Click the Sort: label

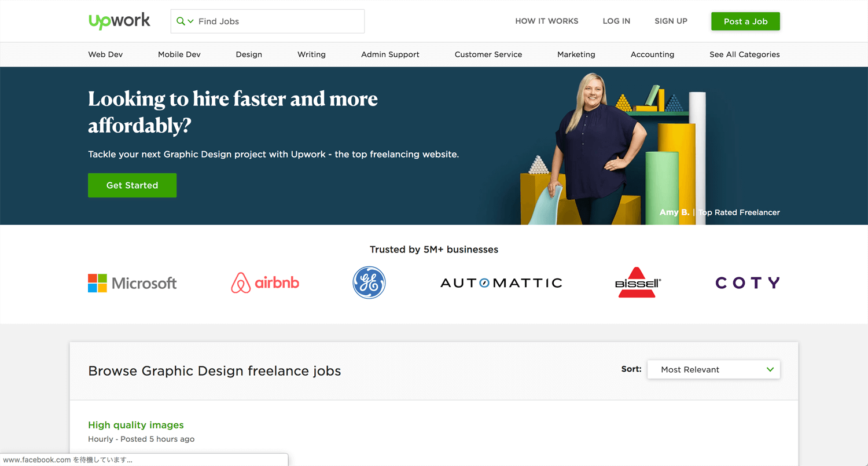click(631, 369)
